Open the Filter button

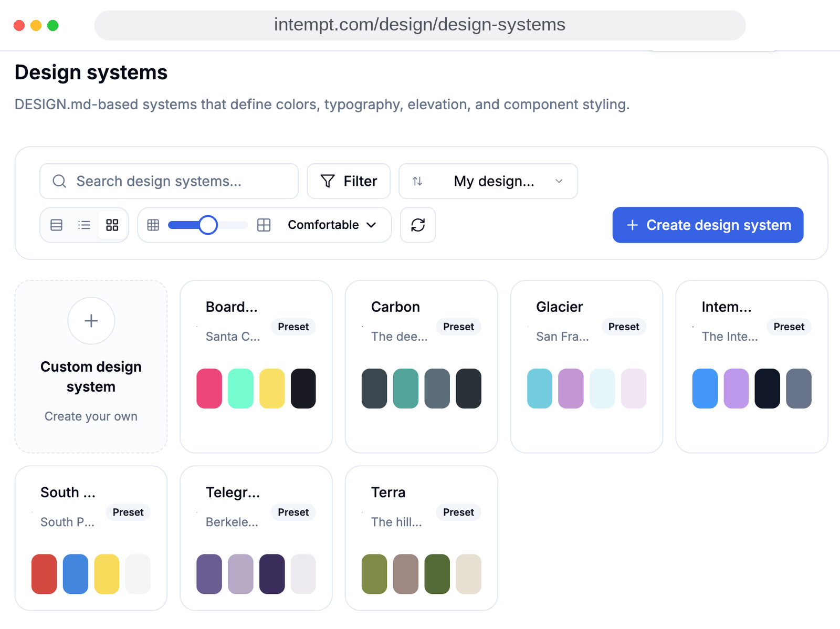pyautogui.click(x=349, y=181)
